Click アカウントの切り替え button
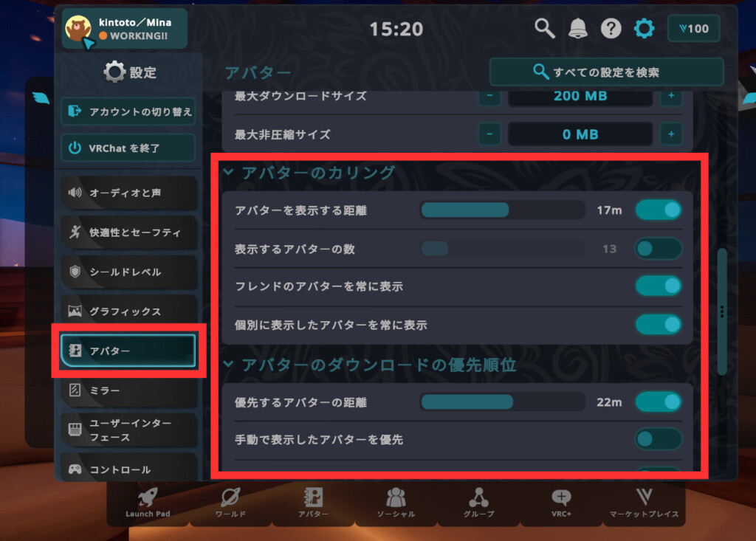The image size is (756, 541). (128, 111)
